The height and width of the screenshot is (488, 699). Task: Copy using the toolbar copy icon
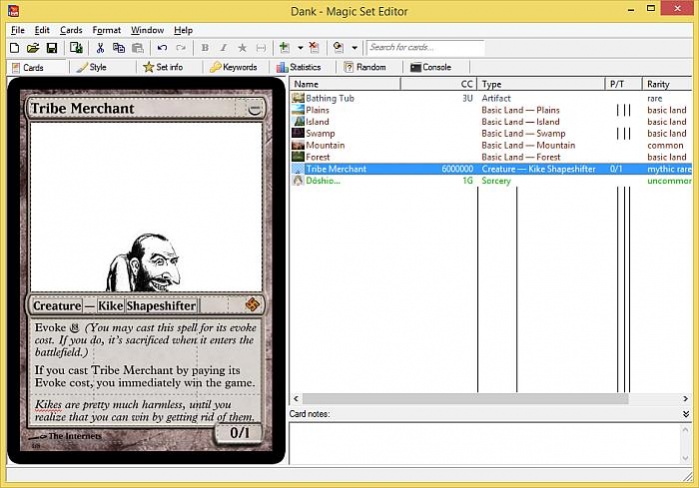pos(119,48)
